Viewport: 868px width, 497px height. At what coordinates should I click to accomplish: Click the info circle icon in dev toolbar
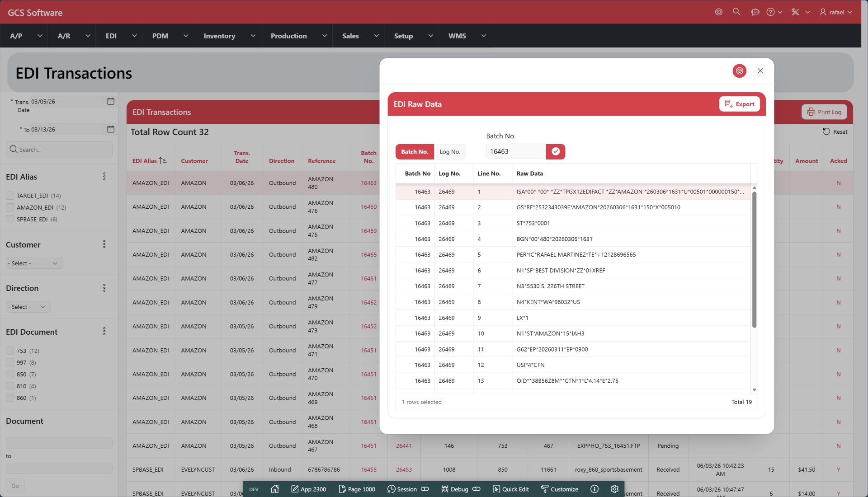(594, 489)
